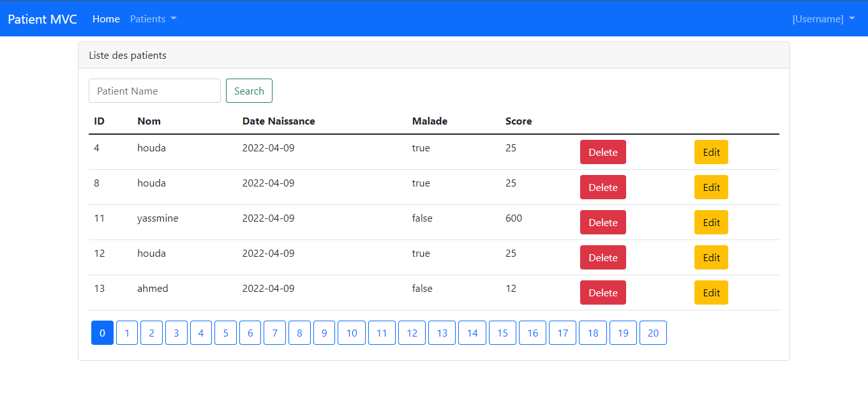
Task: Open the [Username] dropdown
Action: [x=823, y=19]
